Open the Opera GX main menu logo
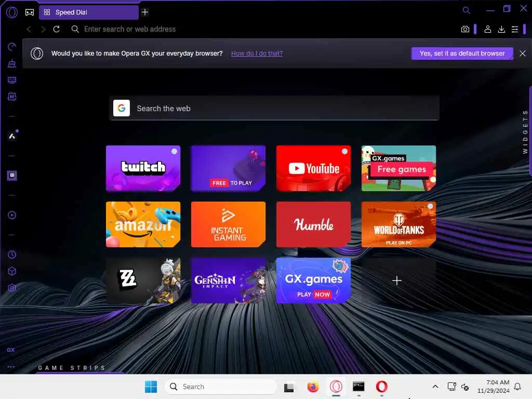 12,12
